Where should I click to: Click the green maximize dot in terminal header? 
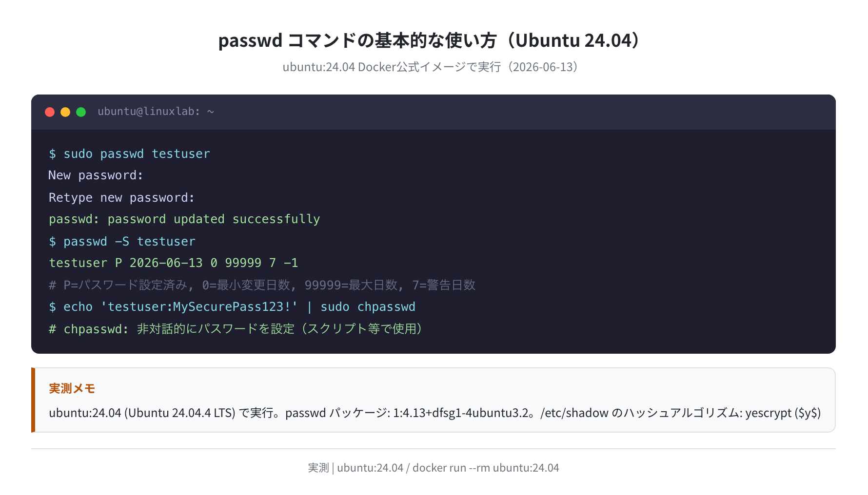[81, 112]
